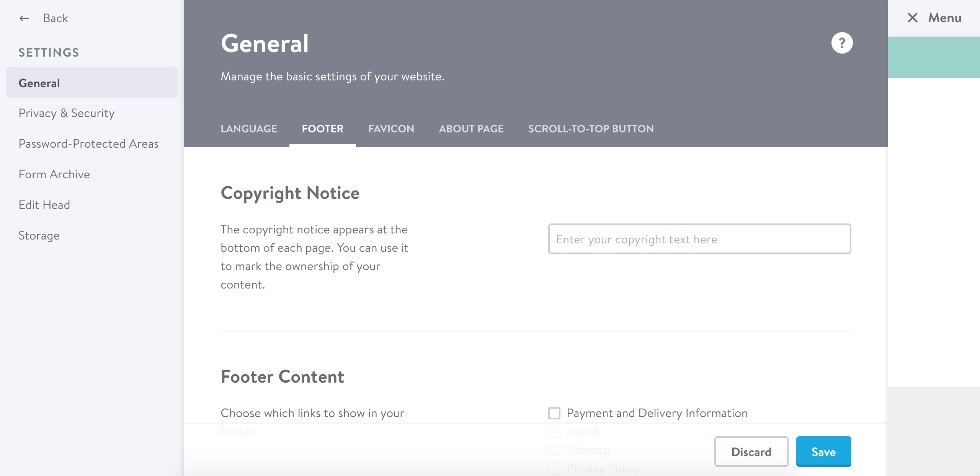Open Privacy & Security settings
This screenshot has width=980, height=476.
pyautogui.click(x=67, y=113)
